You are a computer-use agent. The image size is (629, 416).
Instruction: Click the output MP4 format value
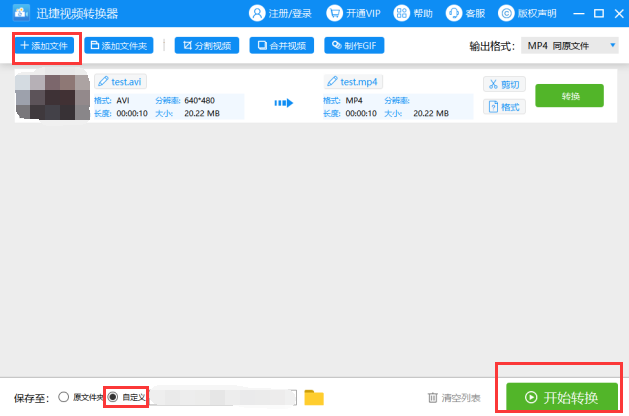click(x=354, y=100)
